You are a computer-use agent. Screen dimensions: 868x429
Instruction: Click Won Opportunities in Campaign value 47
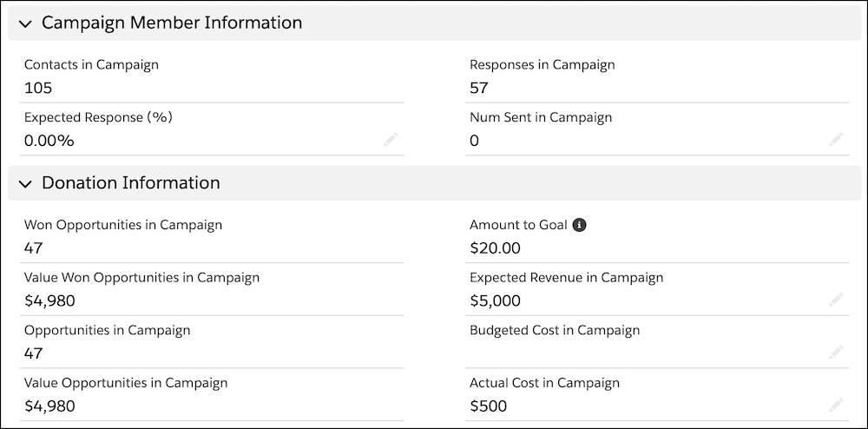tap(34, 248)
